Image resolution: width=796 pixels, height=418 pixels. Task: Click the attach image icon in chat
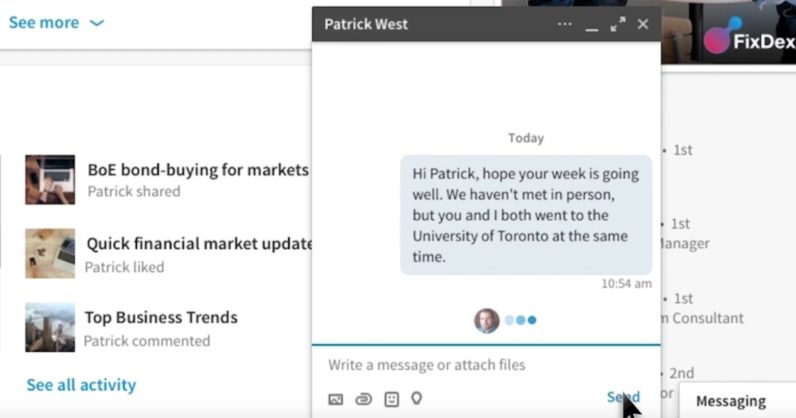(x=336, y=399)
